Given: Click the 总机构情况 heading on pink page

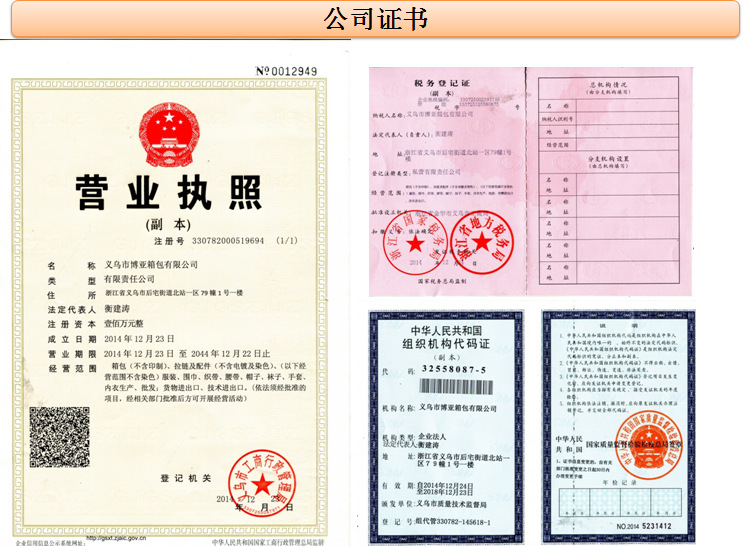Looking at the screenshot, I should click(608, 85).
